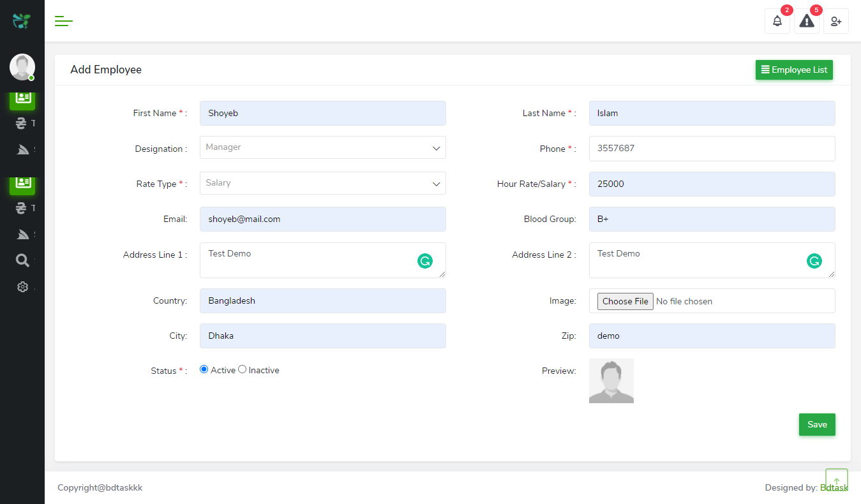The height and width of the screenshot is (504, 861).
Task: Open the magnifier search icon in sidebar
Action: coord(22,260)
